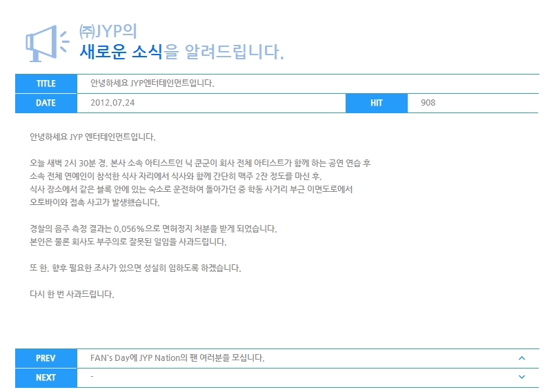545x392 pixels.
Task: Click the HIT header cell
Action: coord(377,103)
